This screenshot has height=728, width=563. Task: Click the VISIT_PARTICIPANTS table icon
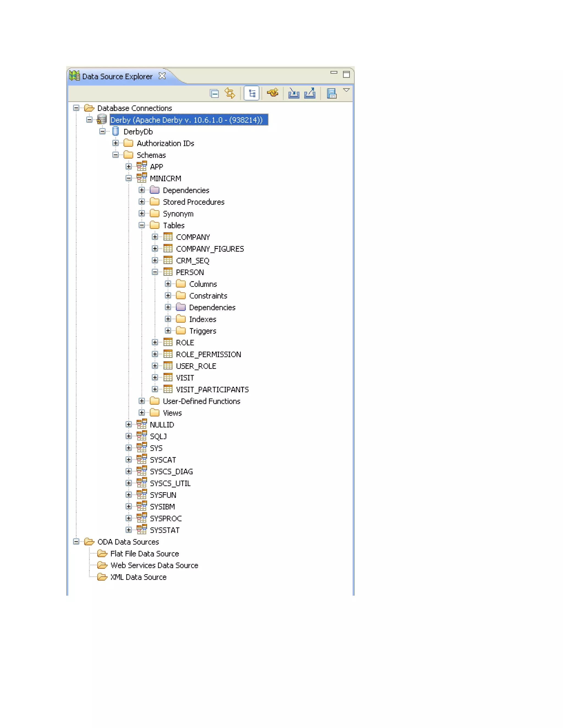[168, 389]
